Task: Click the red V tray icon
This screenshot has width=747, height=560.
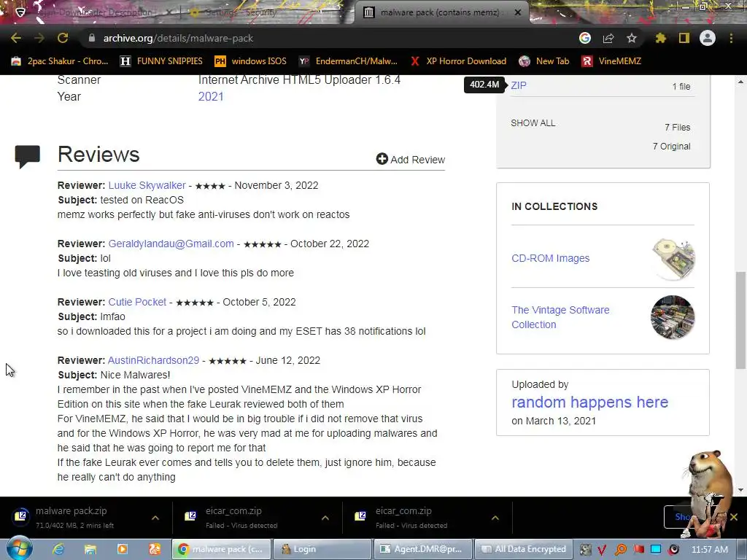Action: pos(602,550)
